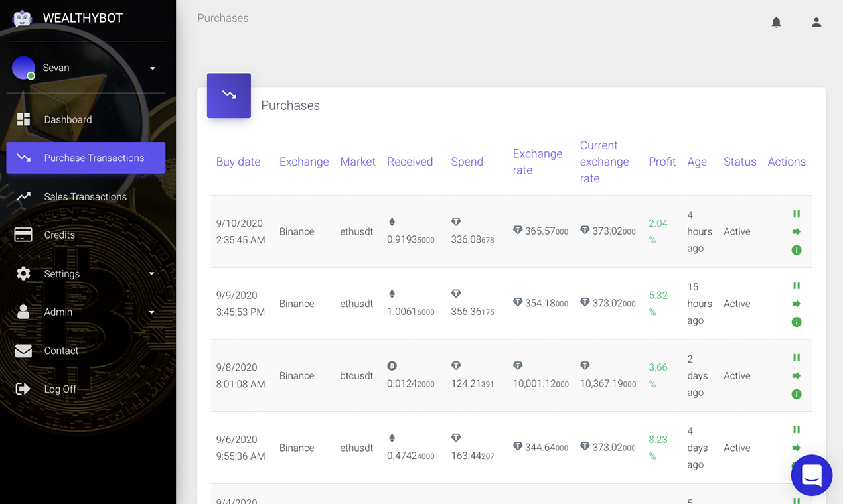Open the notifications bell
843x504 pixels.
(776, 22)
